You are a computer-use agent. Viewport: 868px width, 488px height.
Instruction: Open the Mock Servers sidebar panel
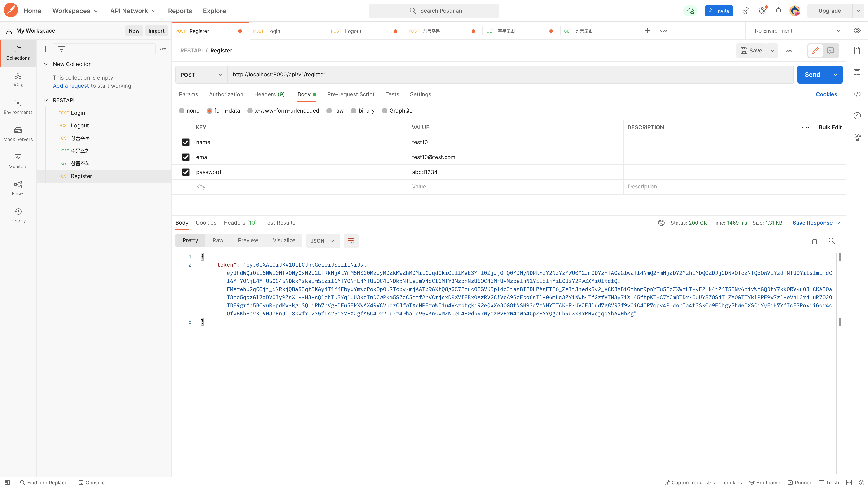click(x=18, y=134)
